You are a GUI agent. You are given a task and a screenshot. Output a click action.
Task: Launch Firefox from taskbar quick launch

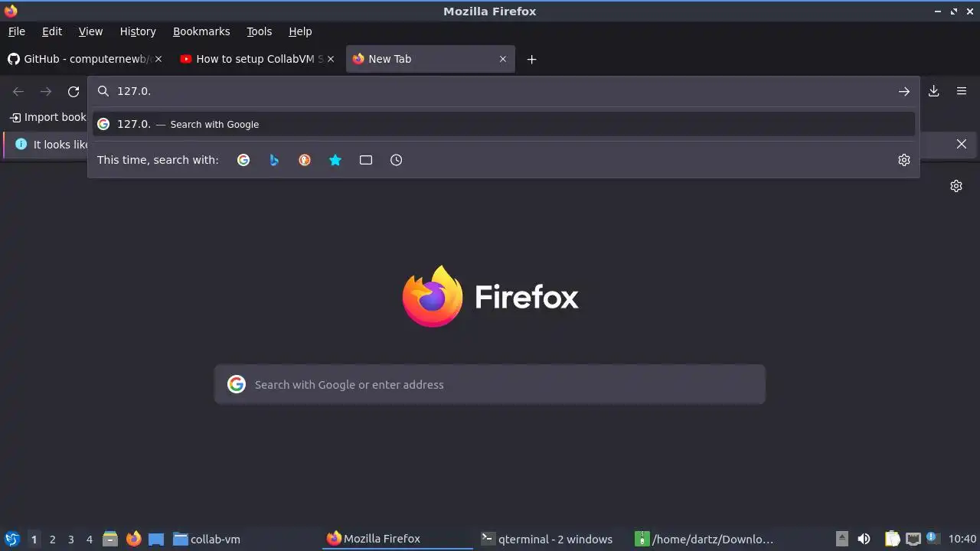pos(134,539)
